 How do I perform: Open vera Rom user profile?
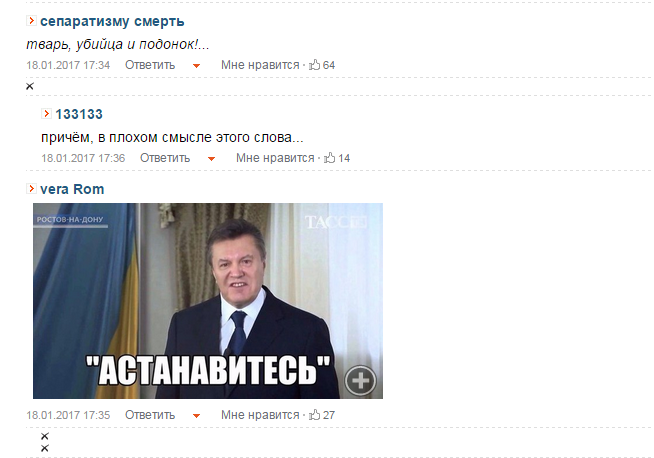72,189
